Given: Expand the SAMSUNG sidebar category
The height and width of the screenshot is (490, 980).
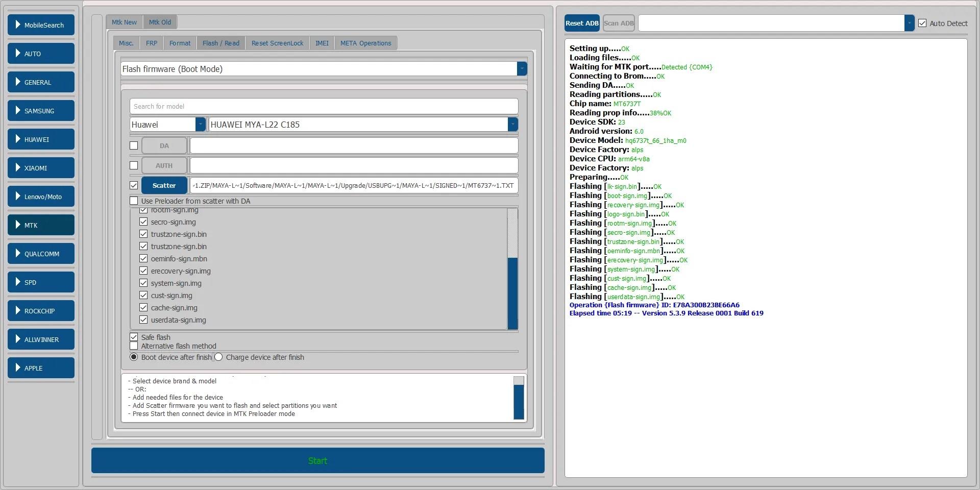Looking at the screenshot, I should (41, 111).
